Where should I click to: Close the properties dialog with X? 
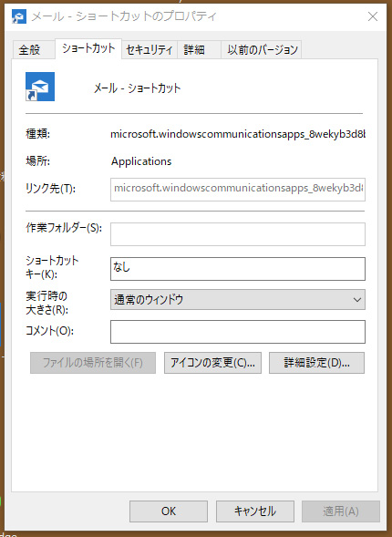point(373,16)
